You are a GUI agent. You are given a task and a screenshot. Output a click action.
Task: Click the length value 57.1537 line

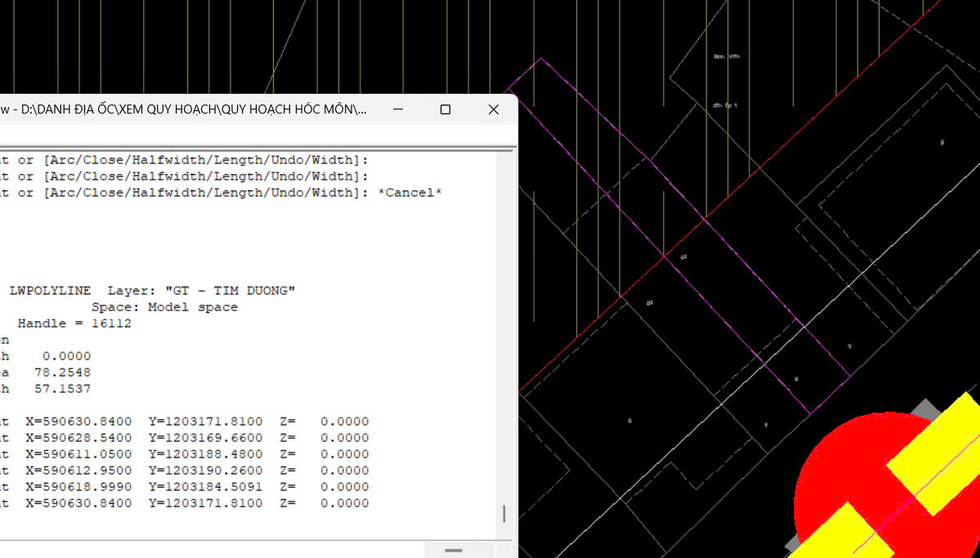[x=46, y=389]
